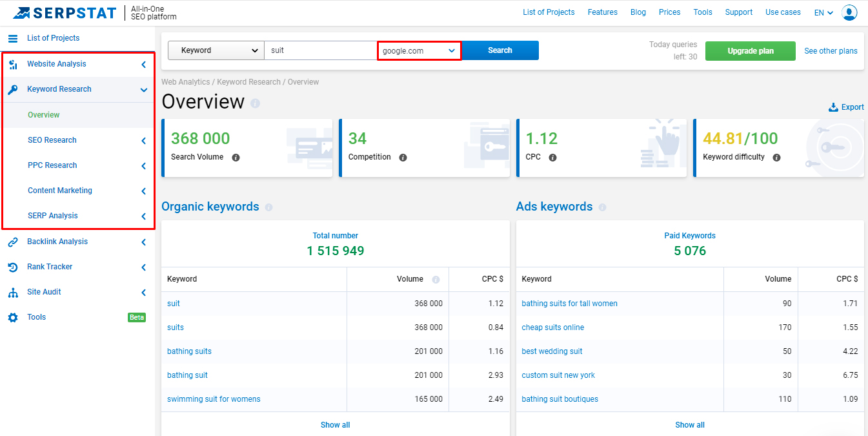868x436 pixels.
Task: Click the blue Search button
Action: [500, 50]
